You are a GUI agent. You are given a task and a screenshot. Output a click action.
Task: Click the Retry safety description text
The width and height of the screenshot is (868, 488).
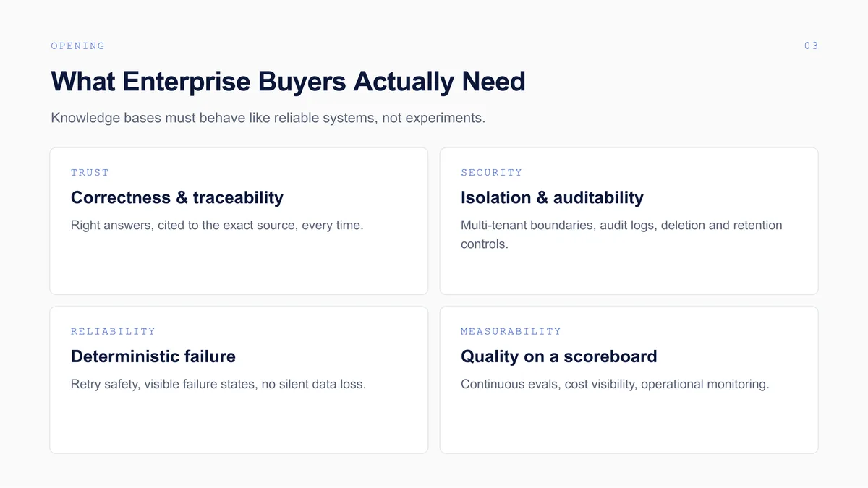click(x=218, y=385)
